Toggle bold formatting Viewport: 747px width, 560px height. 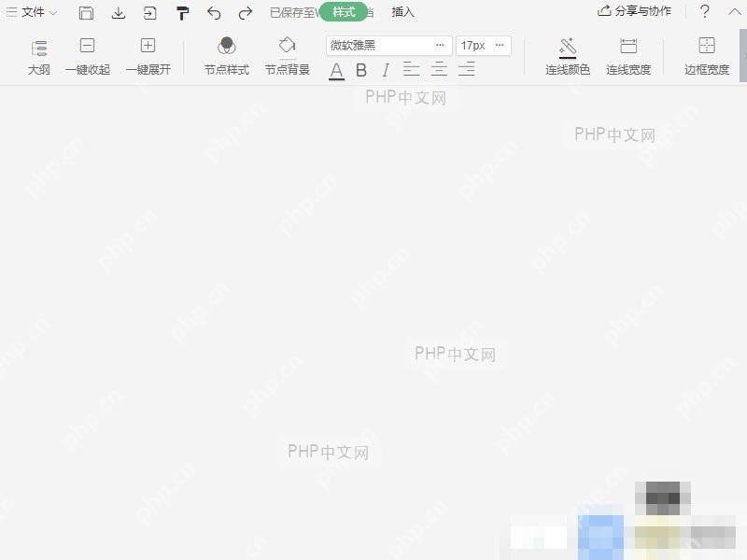361,71
